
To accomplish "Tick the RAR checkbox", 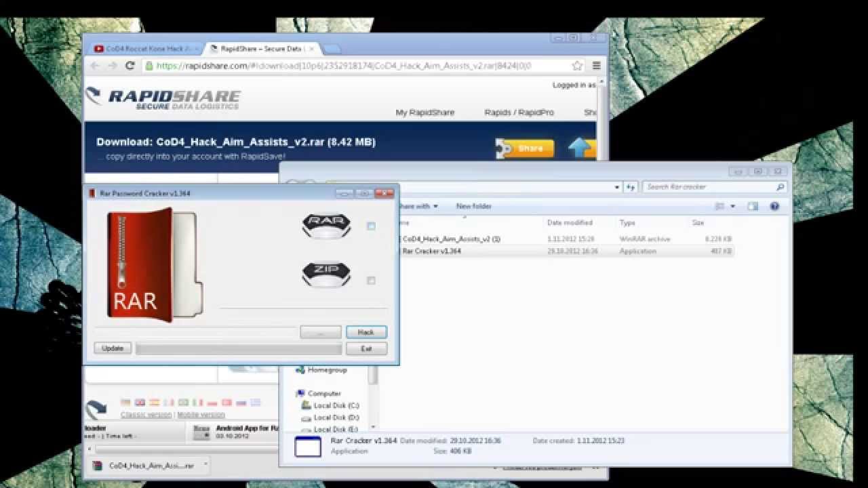I will pos(371,226).
